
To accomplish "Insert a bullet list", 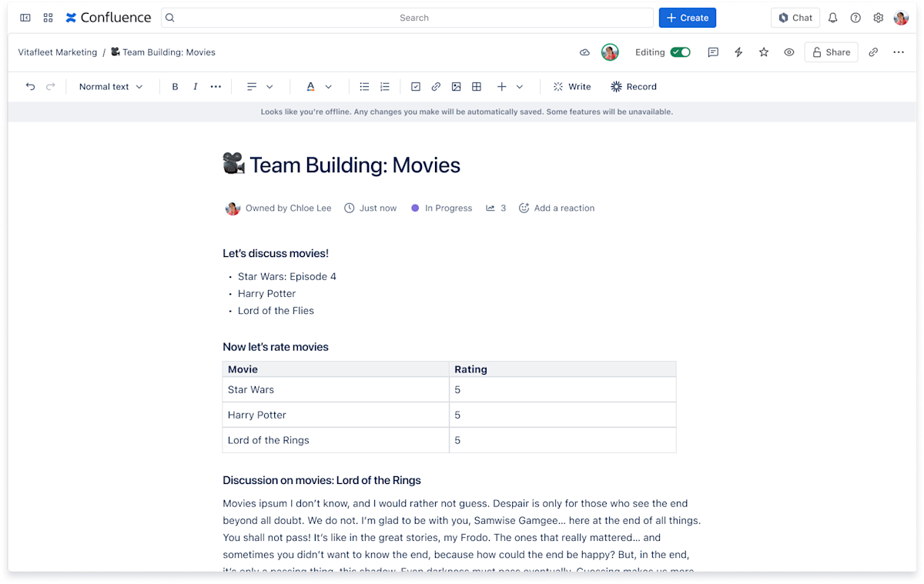I will 364,87.
